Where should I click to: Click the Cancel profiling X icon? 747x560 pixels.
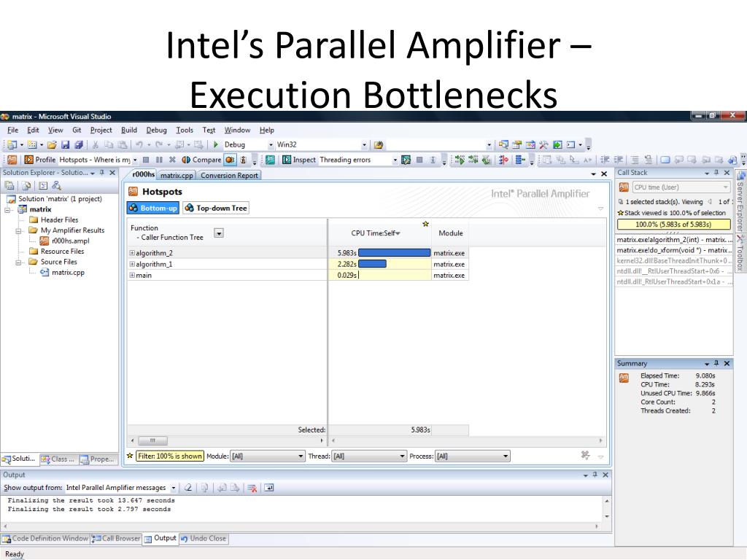point(172,160)
